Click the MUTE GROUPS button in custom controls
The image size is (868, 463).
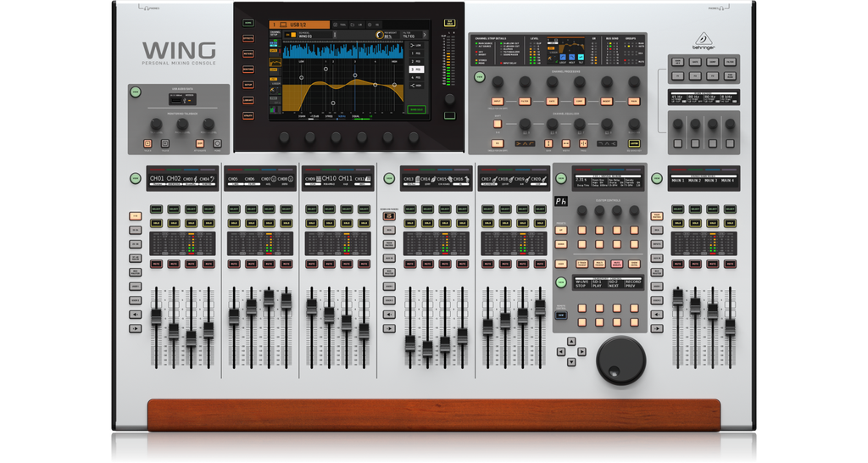point(617,265)
